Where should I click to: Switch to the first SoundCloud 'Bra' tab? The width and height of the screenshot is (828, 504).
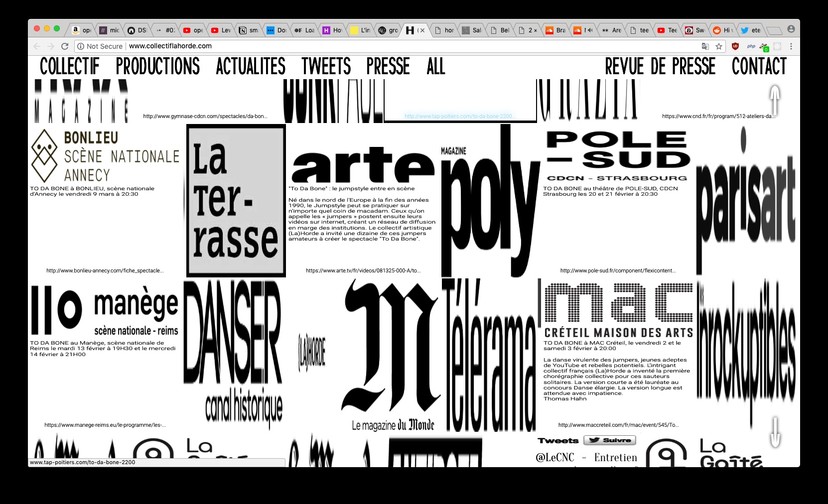(x=555, y=30)
